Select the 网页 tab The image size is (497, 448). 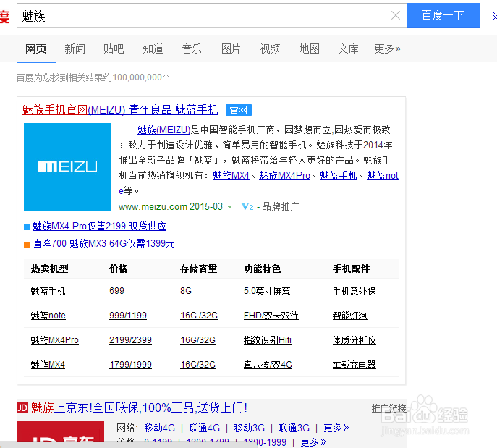36,48
